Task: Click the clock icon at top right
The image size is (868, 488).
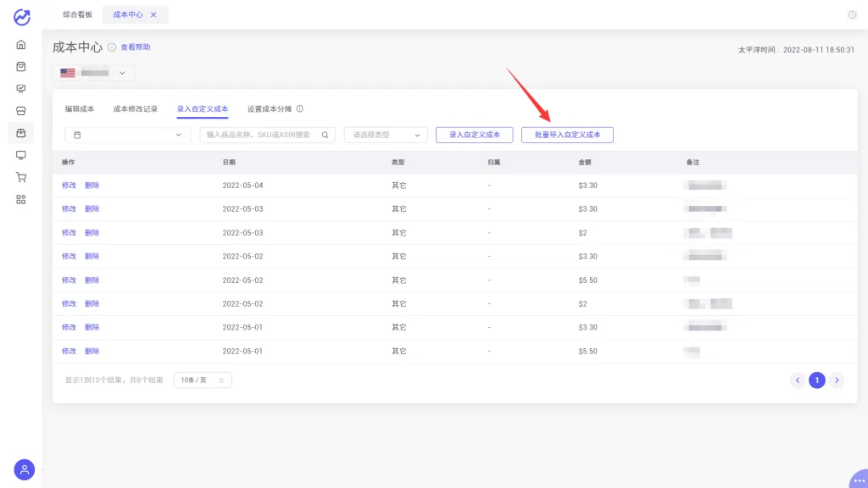Action: (x=852, y=14)
